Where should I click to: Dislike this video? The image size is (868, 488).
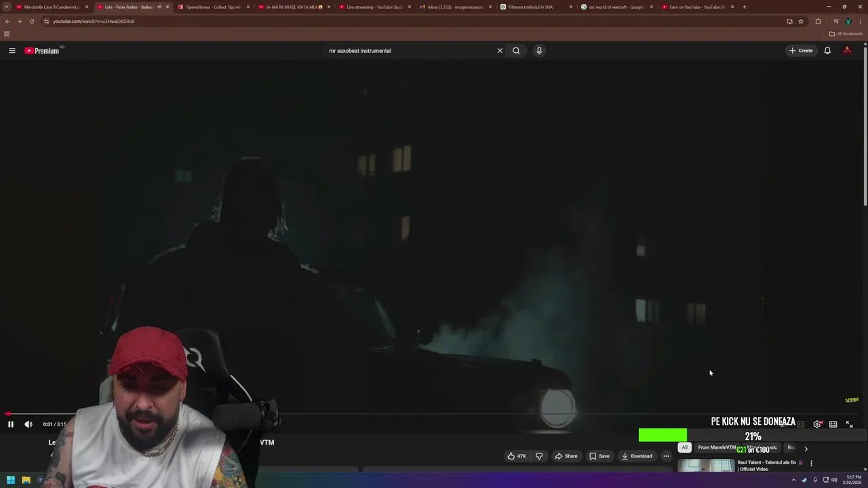coord(539,456)
